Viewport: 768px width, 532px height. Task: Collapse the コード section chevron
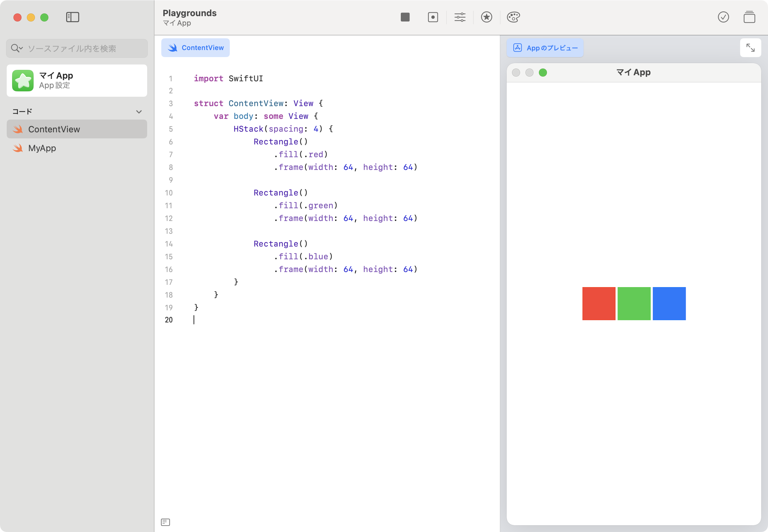(139, 112)
